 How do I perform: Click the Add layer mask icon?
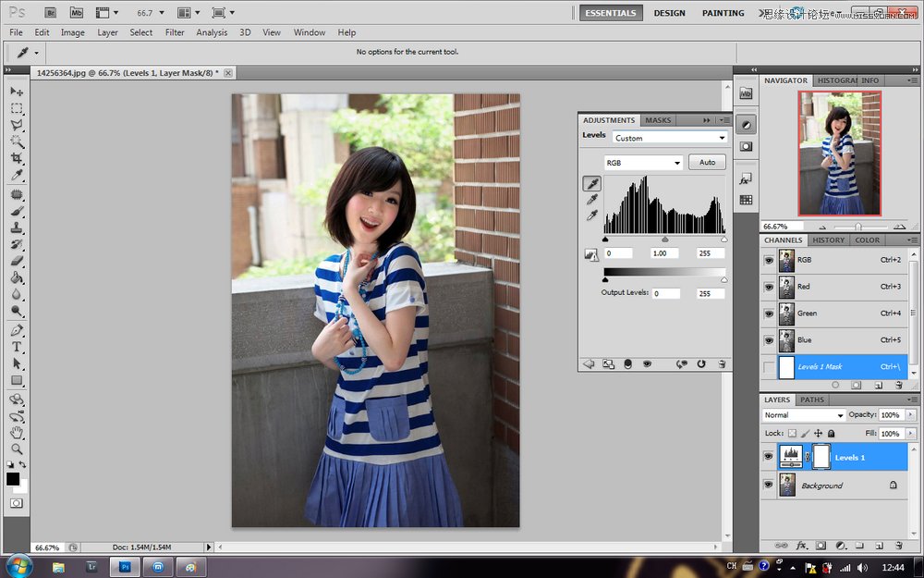819,546
